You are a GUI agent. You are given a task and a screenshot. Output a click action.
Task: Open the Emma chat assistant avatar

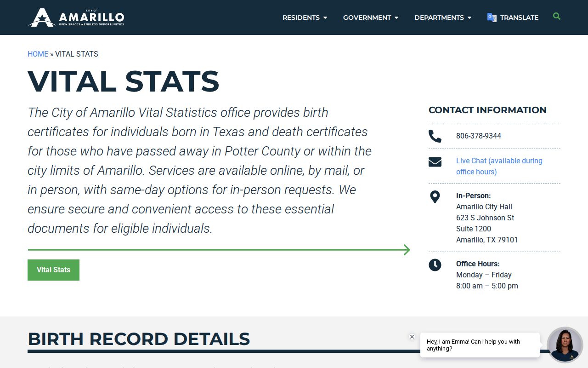565,345
